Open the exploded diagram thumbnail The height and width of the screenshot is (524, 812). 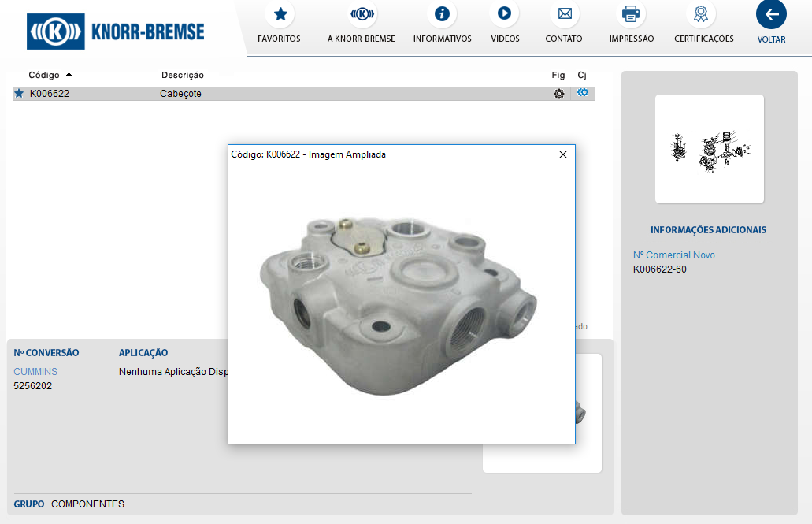coord(709,148)
